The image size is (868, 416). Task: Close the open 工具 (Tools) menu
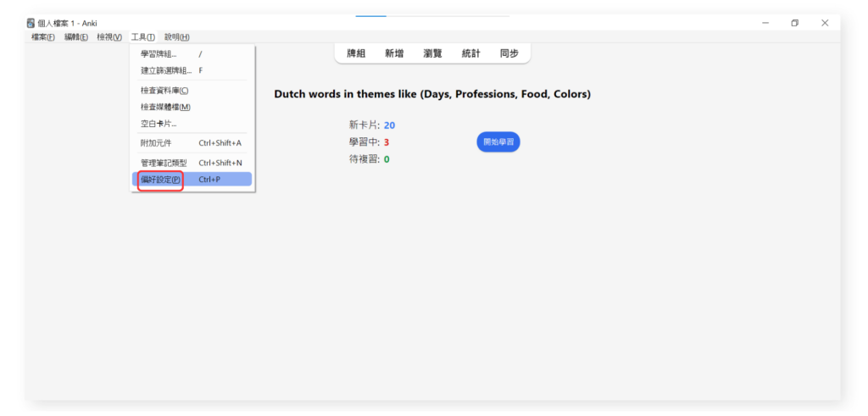pos(143,37)
